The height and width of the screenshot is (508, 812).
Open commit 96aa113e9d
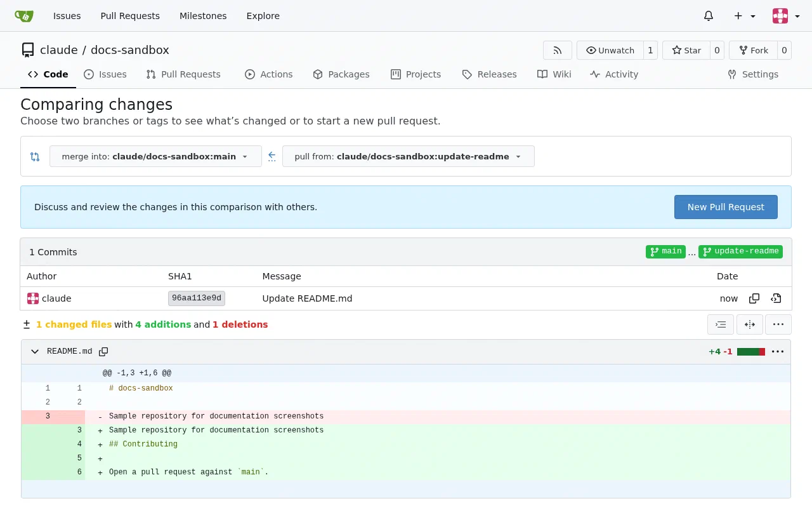(197, 298)
